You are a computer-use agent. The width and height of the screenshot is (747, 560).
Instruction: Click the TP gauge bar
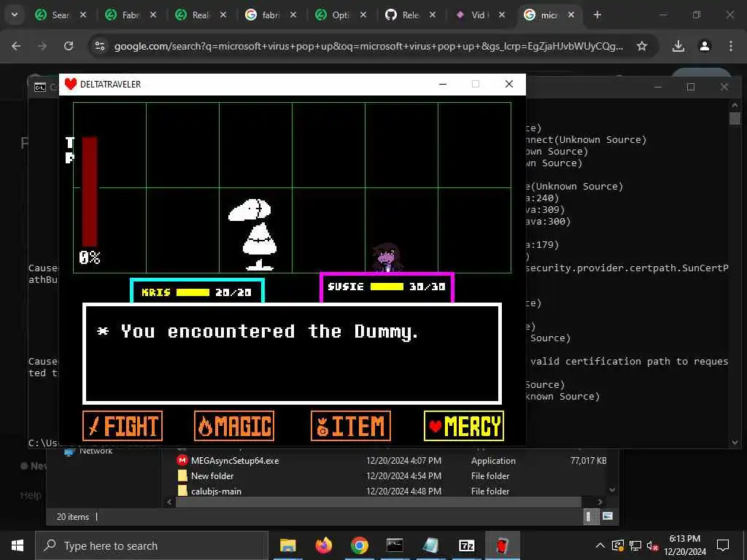point(90,192)
